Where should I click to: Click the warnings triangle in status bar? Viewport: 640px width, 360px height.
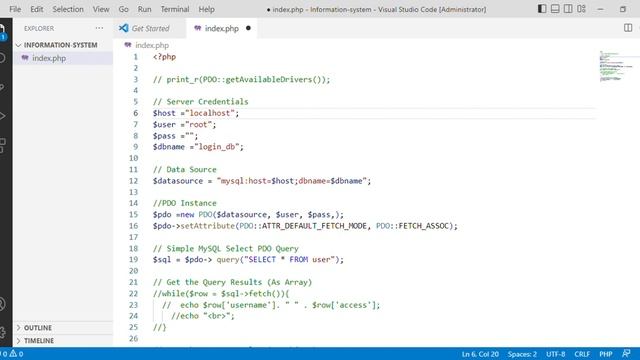pos(13,353)
